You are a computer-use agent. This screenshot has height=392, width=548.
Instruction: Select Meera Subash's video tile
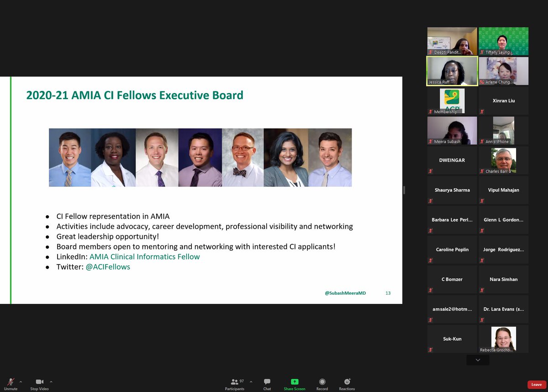coord(452,131)
